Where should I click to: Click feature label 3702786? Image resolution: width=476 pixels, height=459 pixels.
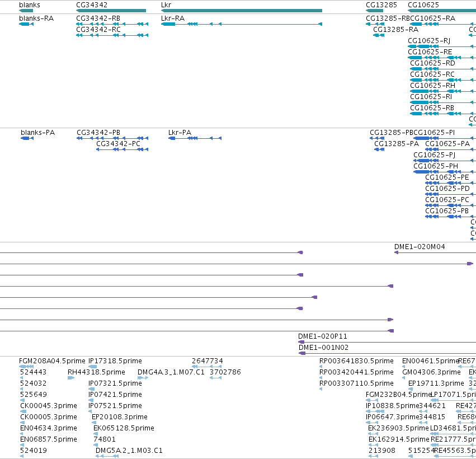pyautogui.click(x=225, y=372)
